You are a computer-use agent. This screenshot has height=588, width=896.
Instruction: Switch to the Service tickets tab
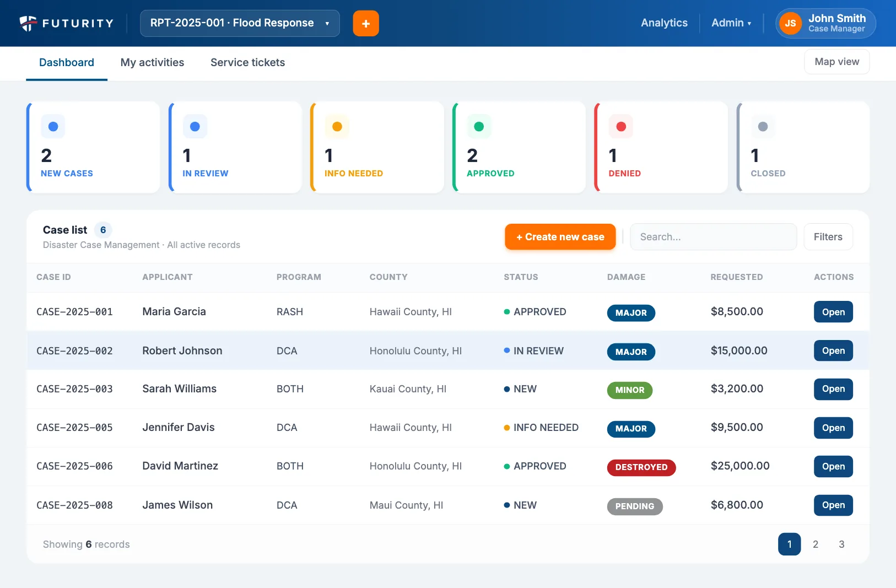[x=247, y=63]
